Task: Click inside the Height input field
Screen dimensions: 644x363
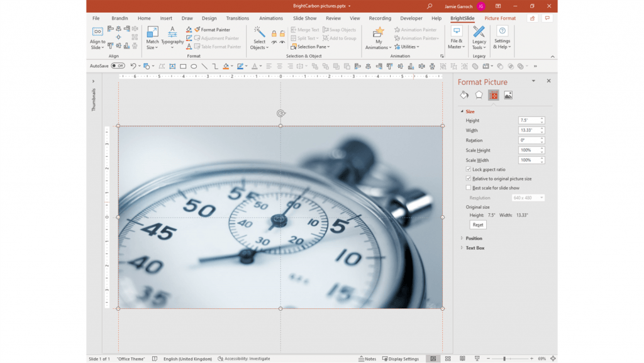Action: (530, 120)
